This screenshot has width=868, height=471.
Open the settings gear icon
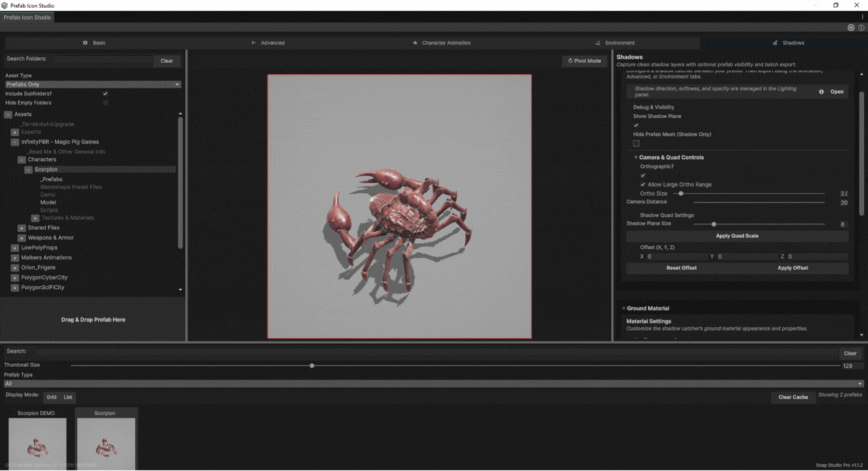pyautogui.click(x=851, y=28)
